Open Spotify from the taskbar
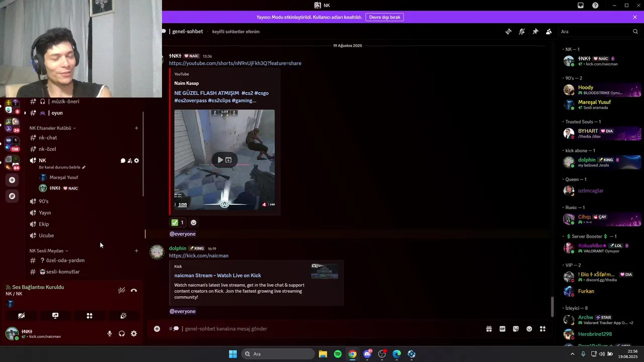 pyautogui.click(x=338, y=354)
